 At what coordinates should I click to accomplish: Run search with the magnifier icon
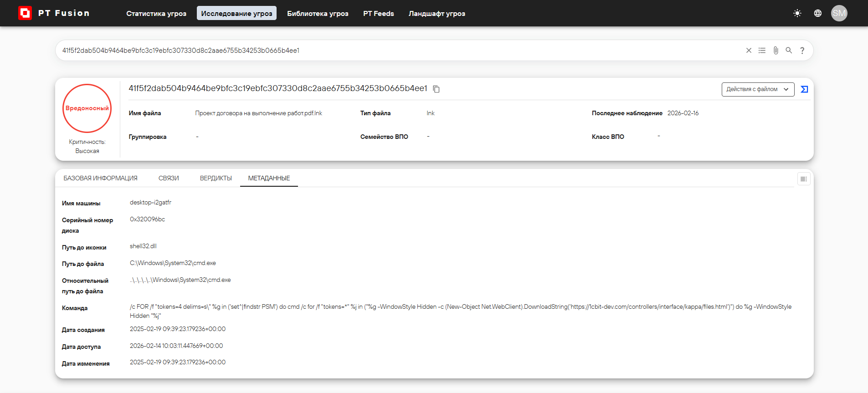(x=789, y=51)
